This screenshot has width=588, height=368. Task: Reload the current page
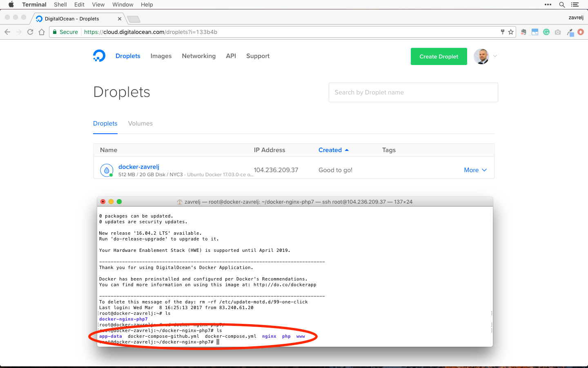click(30, 32)
